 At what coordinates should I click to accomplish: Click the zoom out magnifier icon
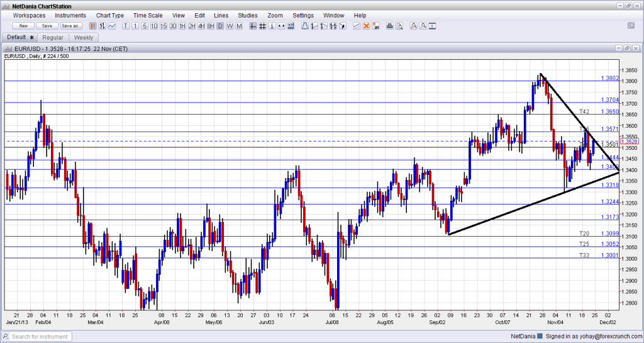(423, 26)
